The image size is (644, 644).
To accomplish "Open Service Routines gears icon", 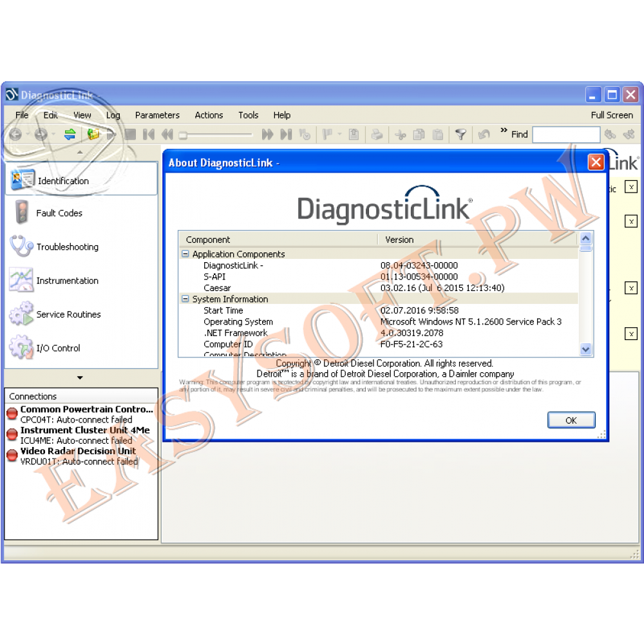I will 21,314.
